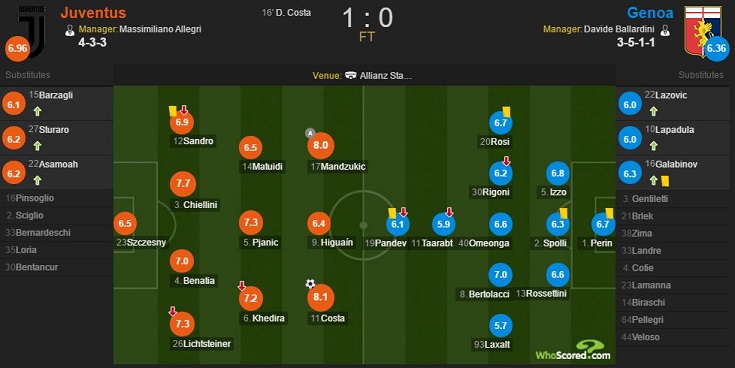735x368 pixels.
Task: Click the Genoa club crest logo
Action: coord(702,31)
